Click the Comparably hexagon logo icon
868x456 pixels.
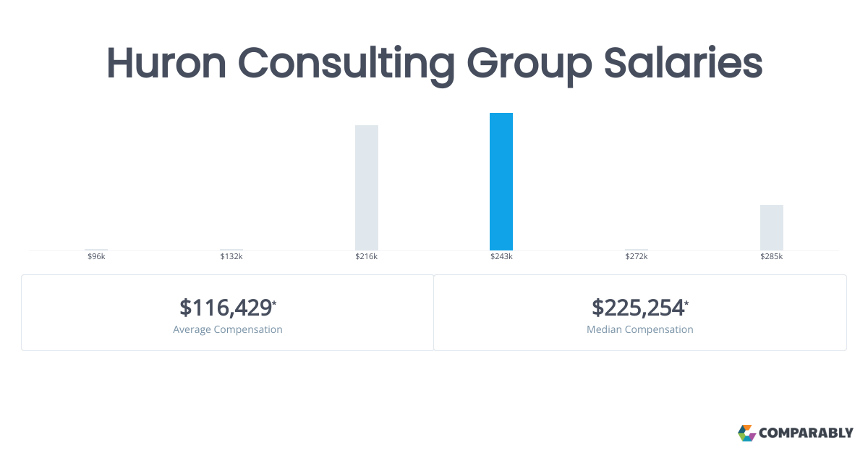point(746,433)
